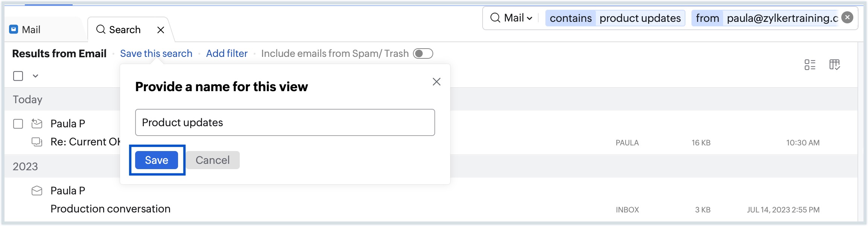Screen dimensions: 868x226
Task: Clear the search query with X icon
Action: [847, 17]
